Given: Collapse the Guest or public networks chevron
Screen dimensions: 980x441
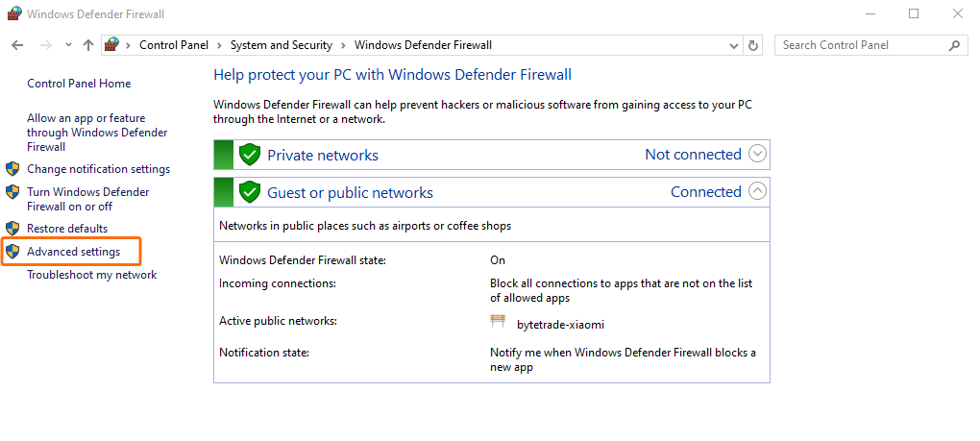Looking at the screenshot, I should click(x=758, y=191).
